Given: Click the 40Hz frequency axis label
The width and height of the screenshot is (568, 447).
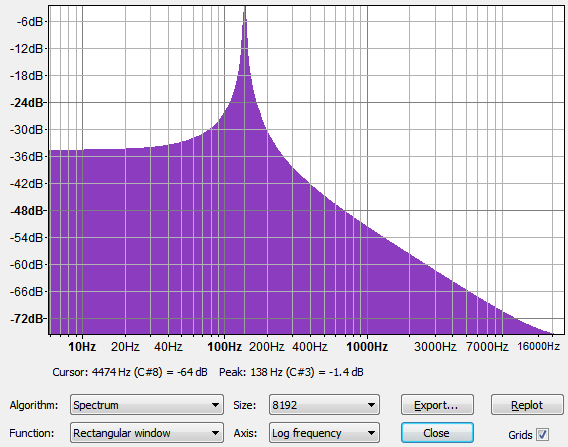Looking at the screenshot, I should pyautogui.click(x=168, y=347).
